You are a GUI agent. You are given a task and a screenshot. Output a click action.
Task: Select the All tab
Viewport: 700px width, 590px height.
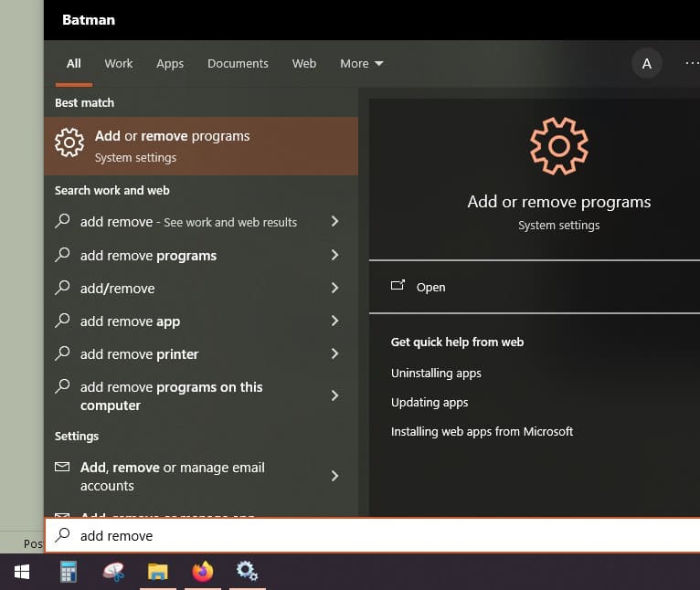74,63
